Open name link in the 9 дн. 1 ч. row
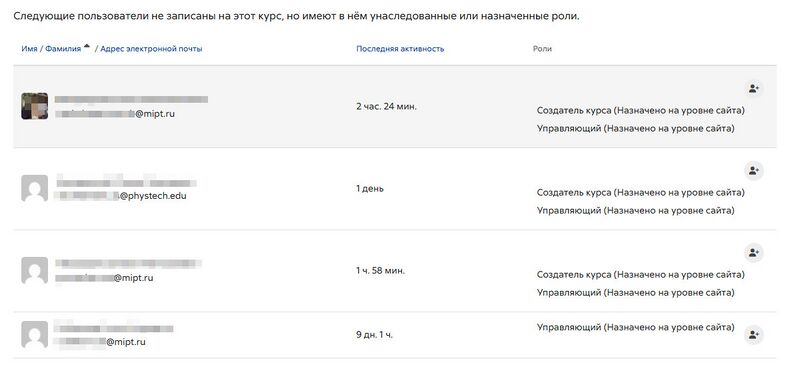800x365 pixels. 114,329
